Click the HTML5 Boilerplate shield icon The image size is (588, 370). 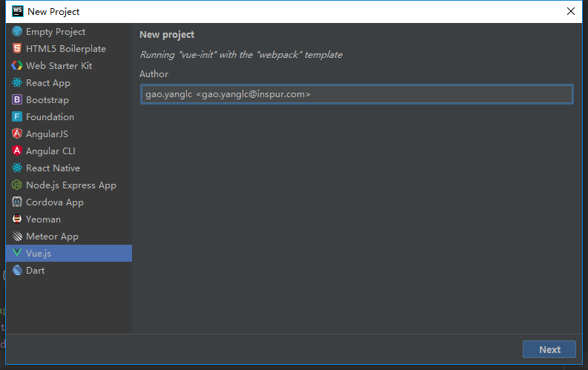coord(17,48)
